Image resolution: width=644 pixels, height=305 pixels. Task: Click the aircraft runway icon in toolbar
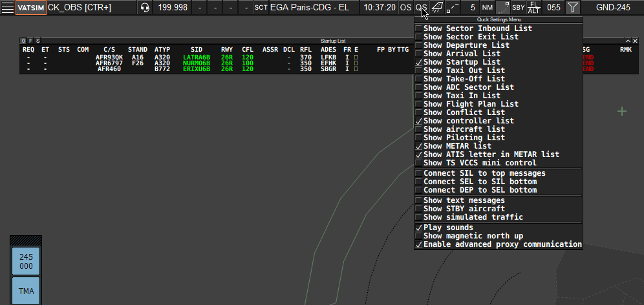tap(437, 7)
